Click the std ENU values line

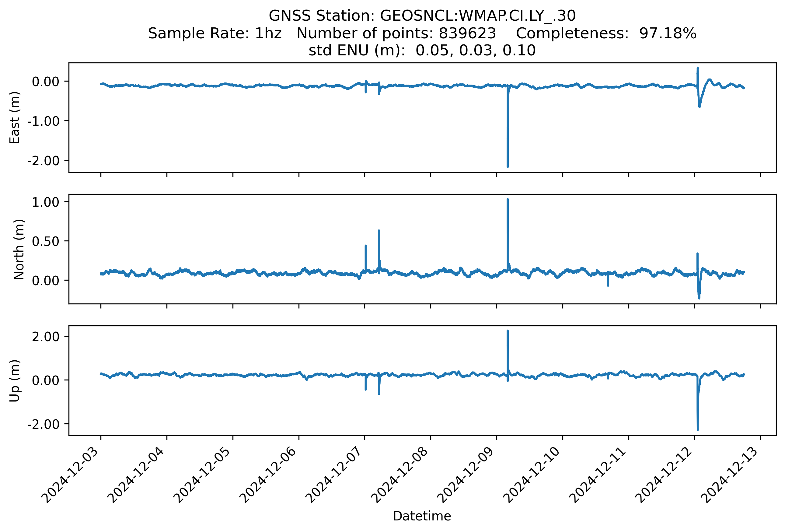[422, 51]
